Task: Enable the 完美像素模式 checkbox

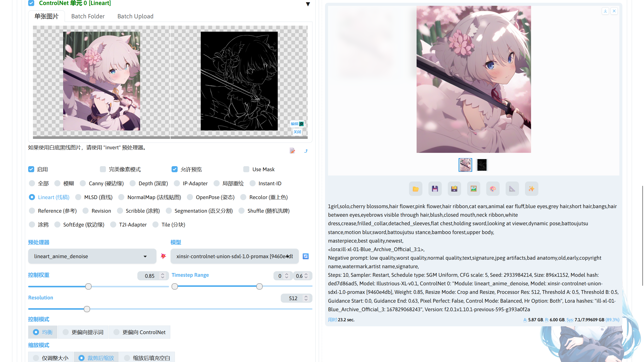Action: point(103,169)
